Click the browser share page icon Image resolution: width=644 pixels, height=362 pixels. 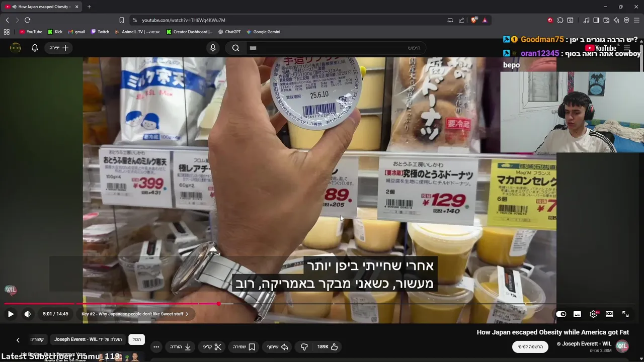461,20
